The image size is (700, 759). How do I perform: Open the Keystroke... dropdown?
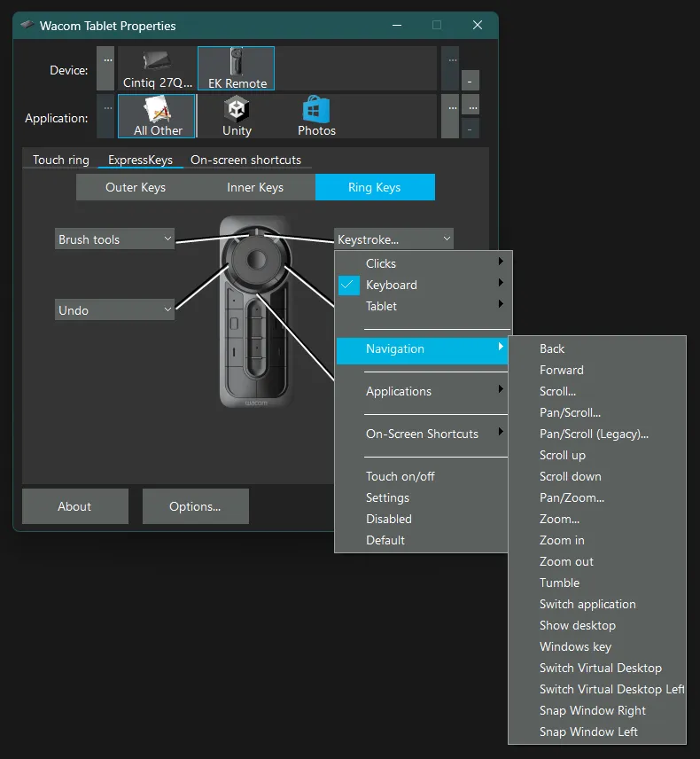tap(393, 239)
